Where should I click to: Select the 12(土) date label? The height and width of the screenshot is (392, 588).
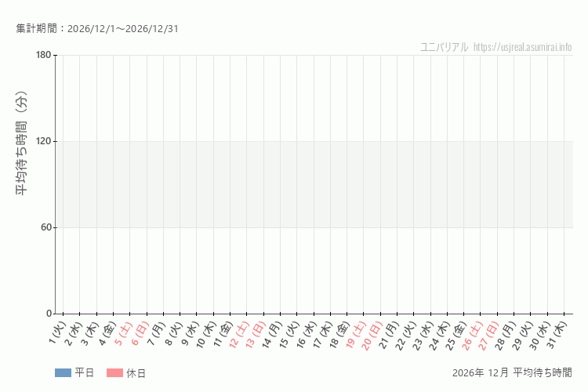coord(239,334)
